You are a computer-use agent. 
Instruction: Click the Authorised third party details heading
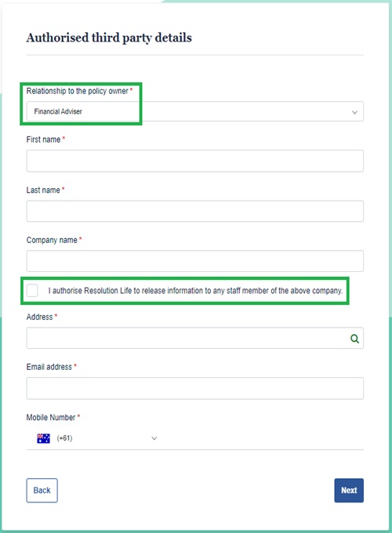109,38
